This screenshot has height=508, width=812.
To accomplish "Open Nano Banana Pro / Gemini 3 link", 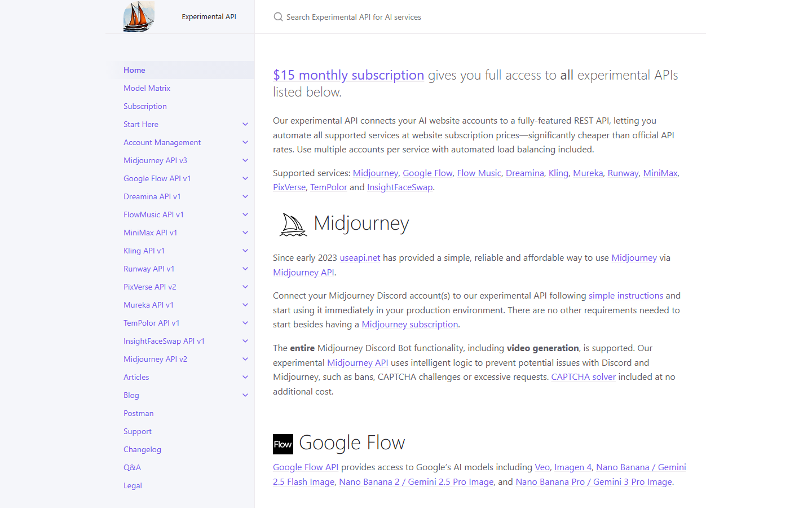I will [x=594, y=482].
